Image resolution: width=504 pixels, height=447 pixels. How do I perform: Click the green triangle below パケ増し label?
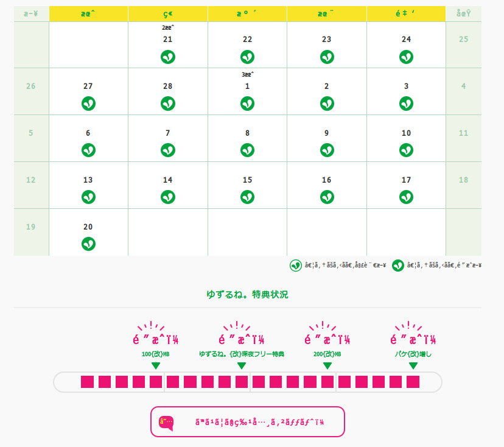coord(413,365)
